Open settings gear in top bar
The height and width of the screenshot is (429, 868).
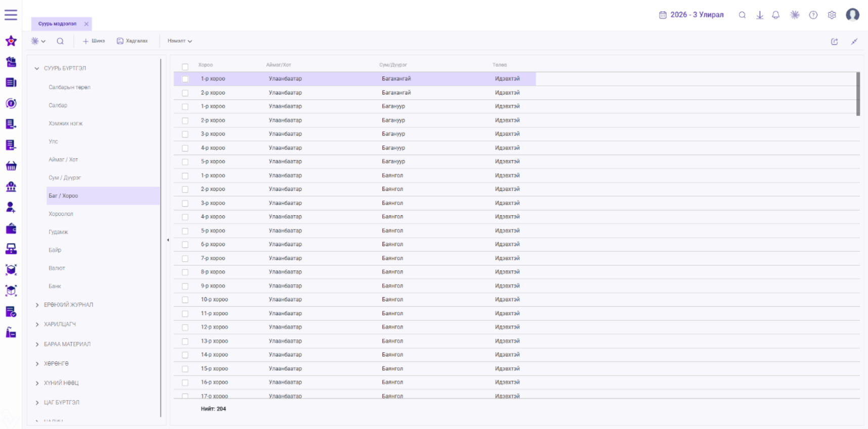coord(832,15)
